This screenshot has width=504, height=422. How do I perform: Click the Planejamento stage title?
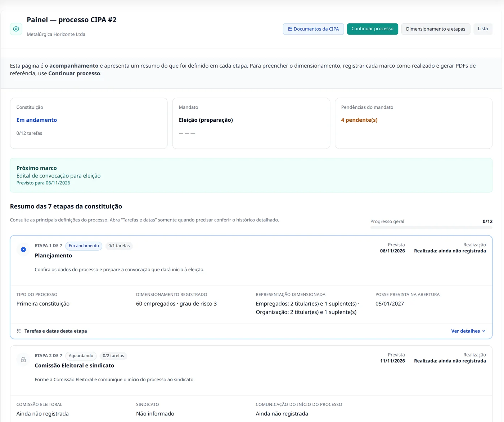pyautogui.click(x=53, y=256)
